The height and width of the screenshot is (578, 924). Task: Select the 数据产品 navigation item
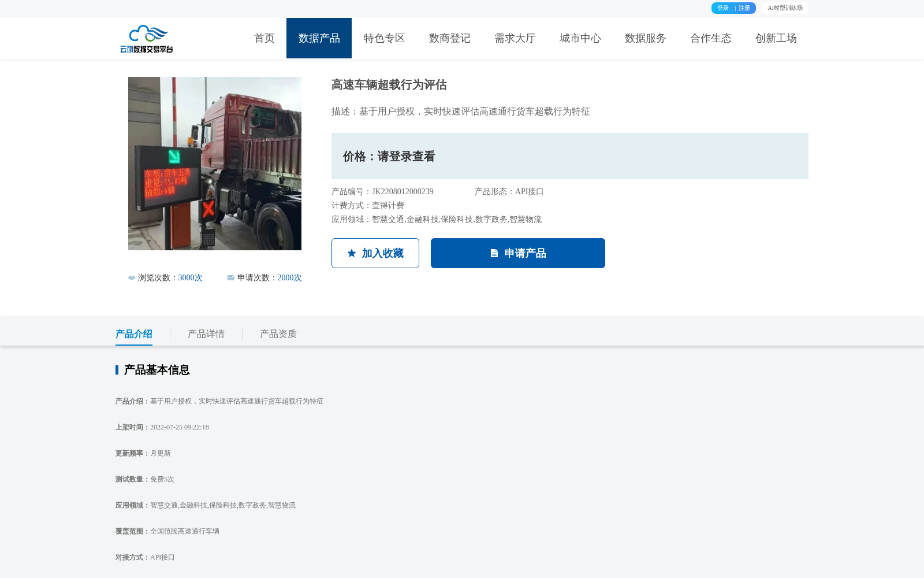(319, 38)
